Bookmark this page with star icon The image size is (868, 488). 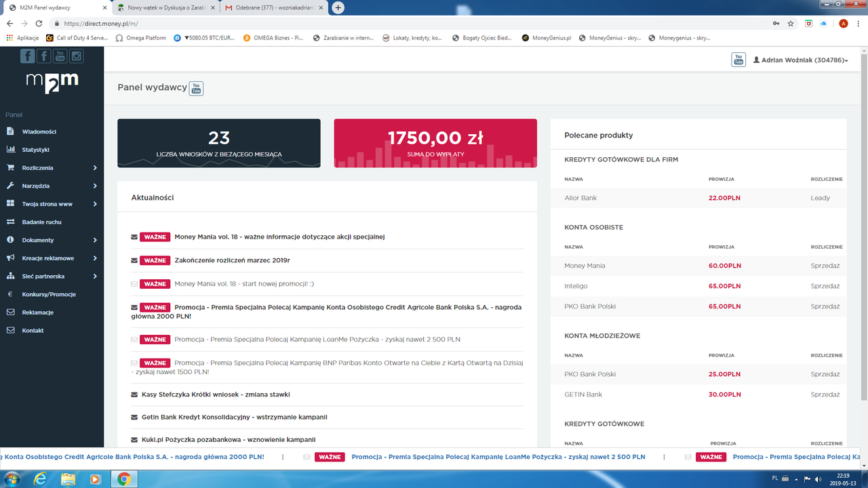tap(791, 23)
